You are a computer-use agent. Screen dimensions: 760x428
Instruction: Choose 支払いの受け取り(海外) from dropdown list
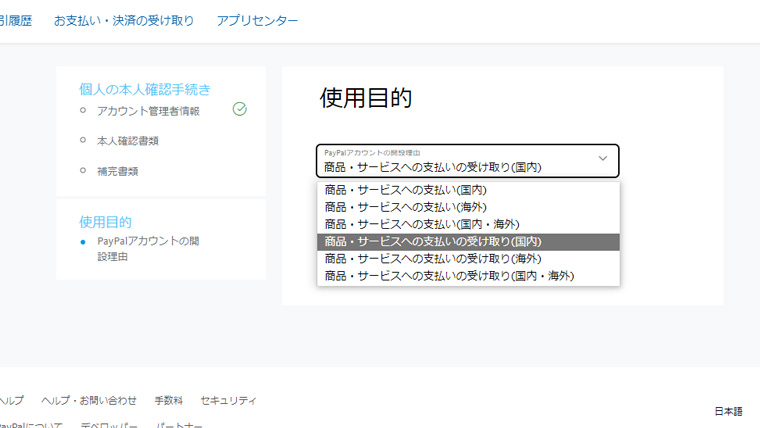click(432, 258)
